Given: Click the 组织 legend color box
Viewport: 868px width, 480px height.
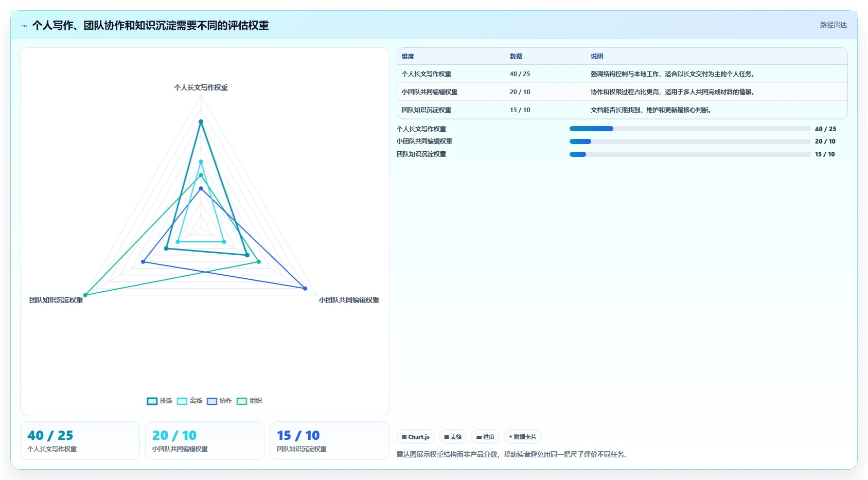Looking at the screenshot, I should click(x=242, y=401).
